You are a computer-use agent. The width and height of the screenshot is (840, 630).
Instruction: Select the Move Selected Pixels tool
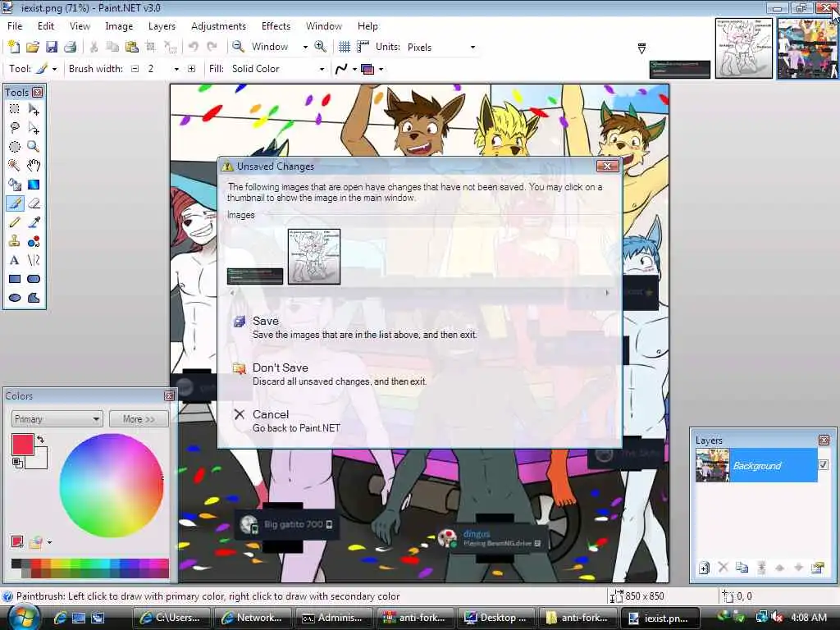34,109
